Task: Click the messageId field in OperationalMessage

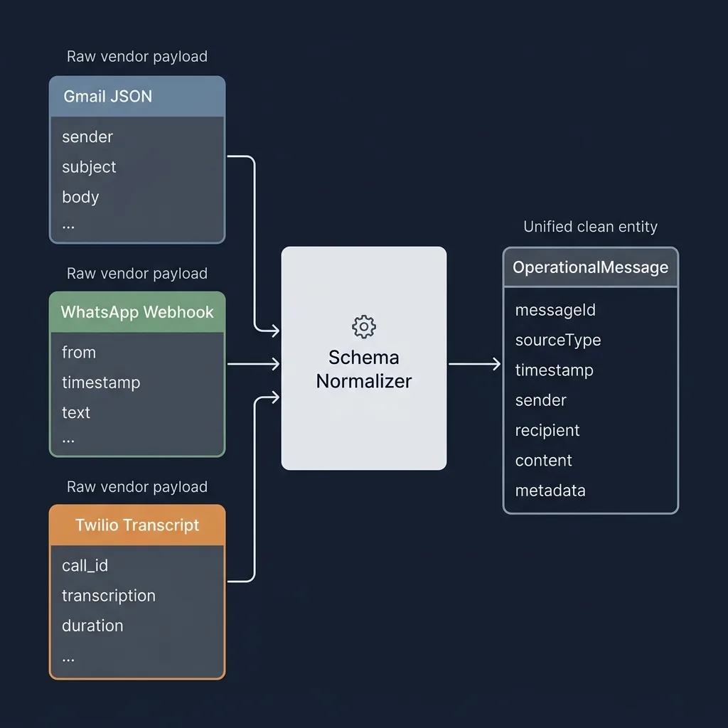Action: tap(555, 310)
